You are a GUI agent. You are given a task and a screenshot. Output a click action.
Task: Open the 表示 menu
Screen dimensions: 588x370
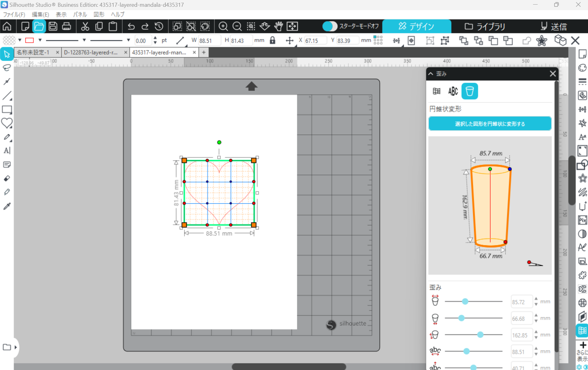point(61,14)
